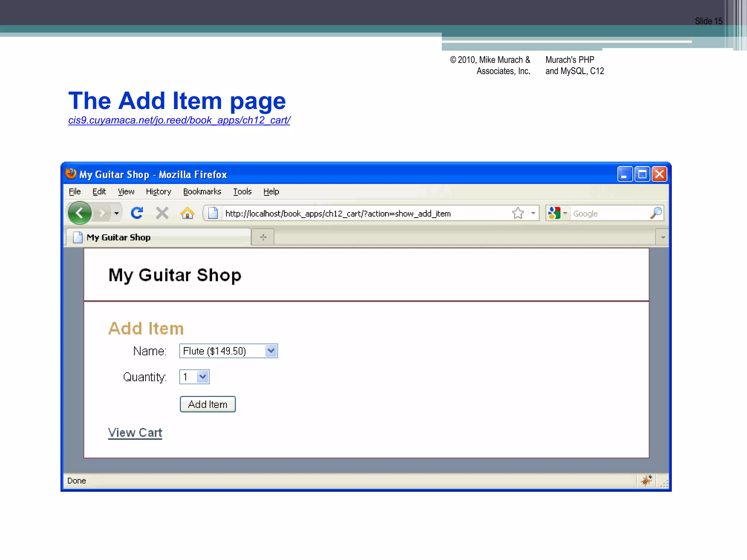Open the History menu
747x560 pixels.
[158, 192]
